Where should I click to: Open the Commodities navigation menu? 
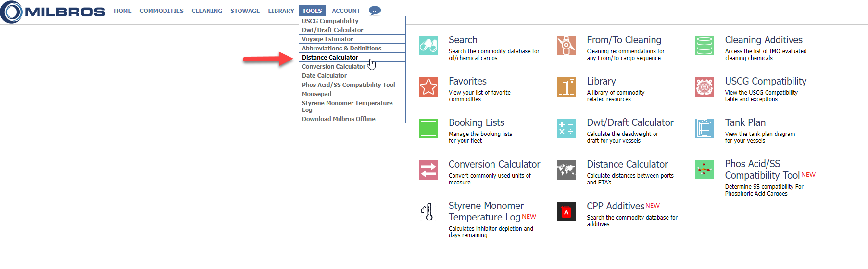click(x=162, y=11)
